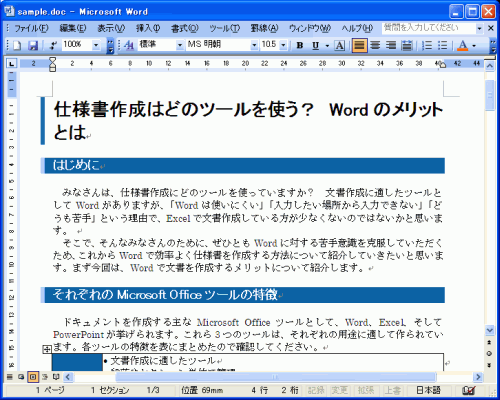The image size is (500, 400).
Task: Click the table move handle icon
Action: [x=47, y=349]
